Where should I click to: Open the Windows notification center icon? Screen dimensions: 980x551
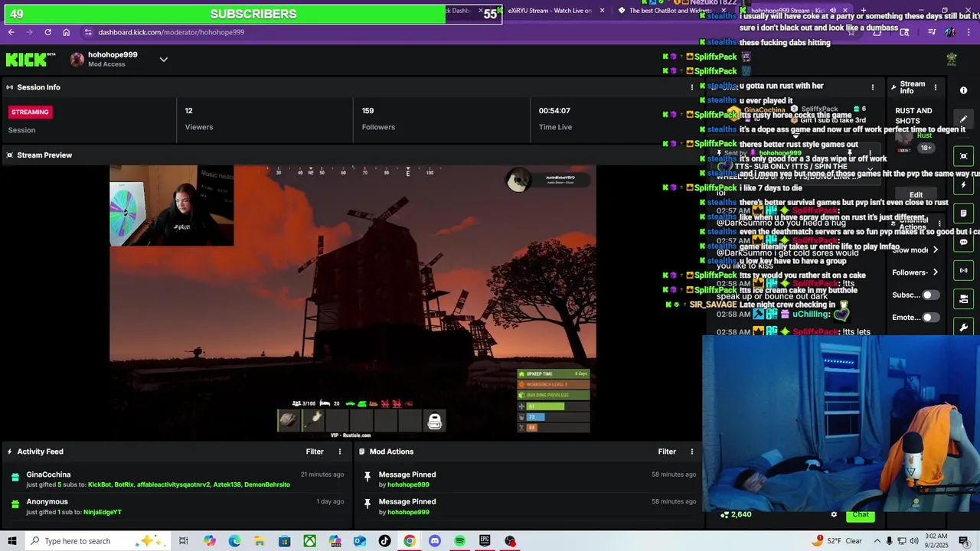963,541
